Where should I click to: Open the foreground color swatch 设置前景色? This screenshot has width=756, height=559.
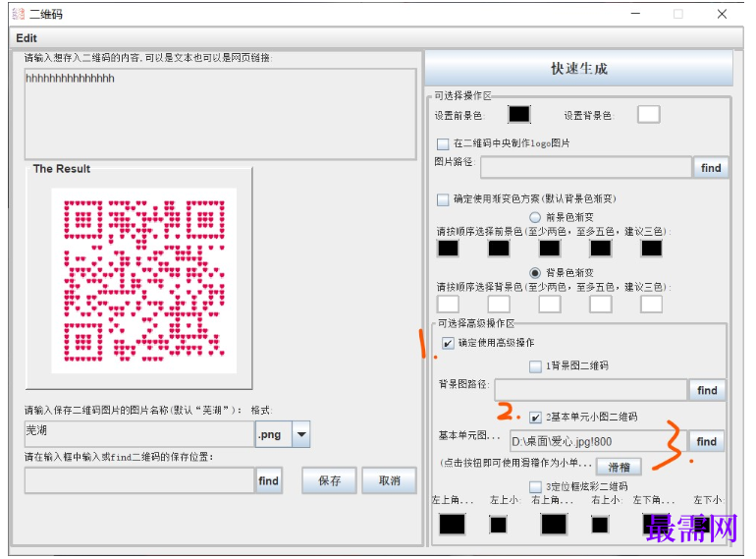(x=519, y=114)
